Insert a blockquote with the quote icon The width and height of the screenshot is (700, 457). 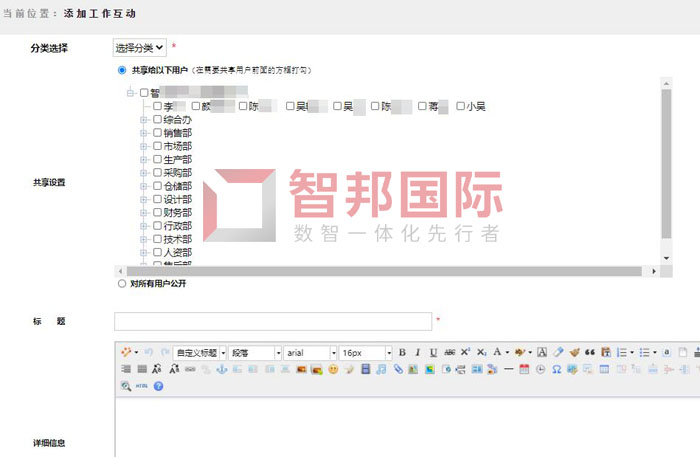click(590, 353)
